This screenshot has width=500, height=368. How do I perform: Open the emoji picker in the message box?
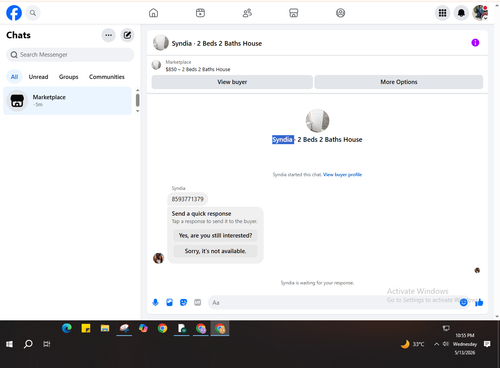tap(463, 302)
